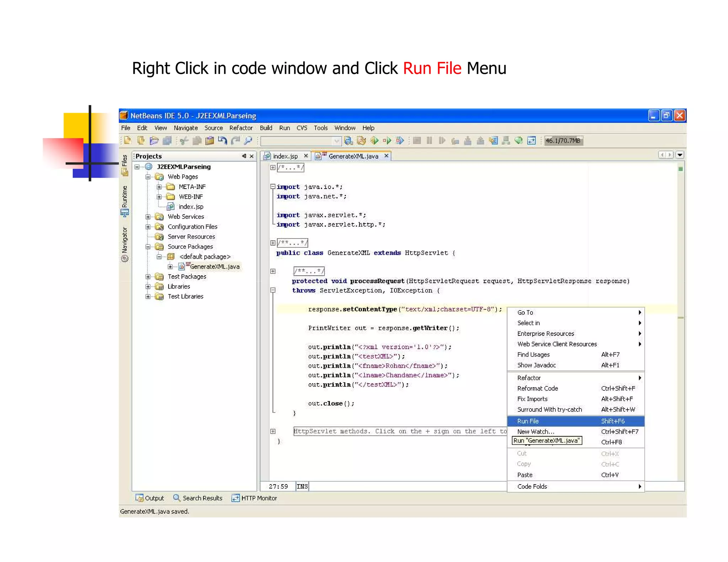Click the Copy toolbar icon
Viewport: 728px width, 562px height.
click(x=197, y=141)
